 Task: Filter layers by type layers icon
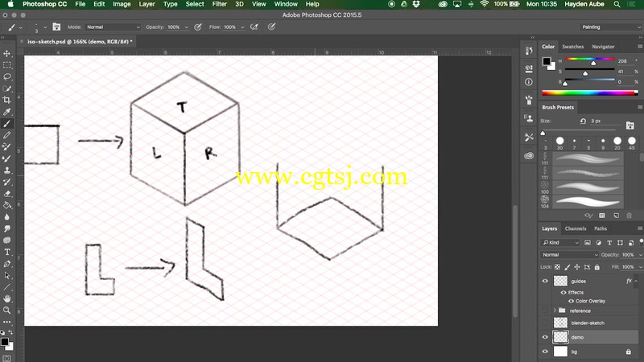pyautogui.click(x=609, y=243)
